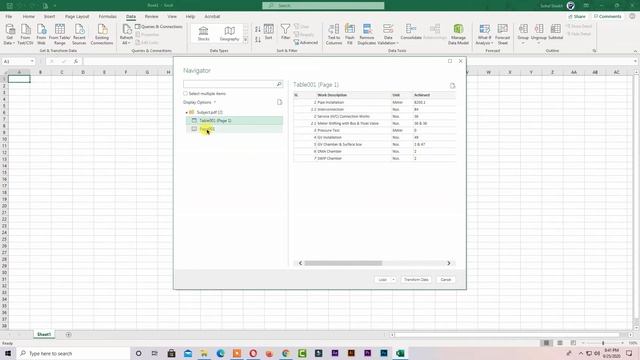Click refresh icon beside Display Options
640x360 pixels.
[280, 102]
